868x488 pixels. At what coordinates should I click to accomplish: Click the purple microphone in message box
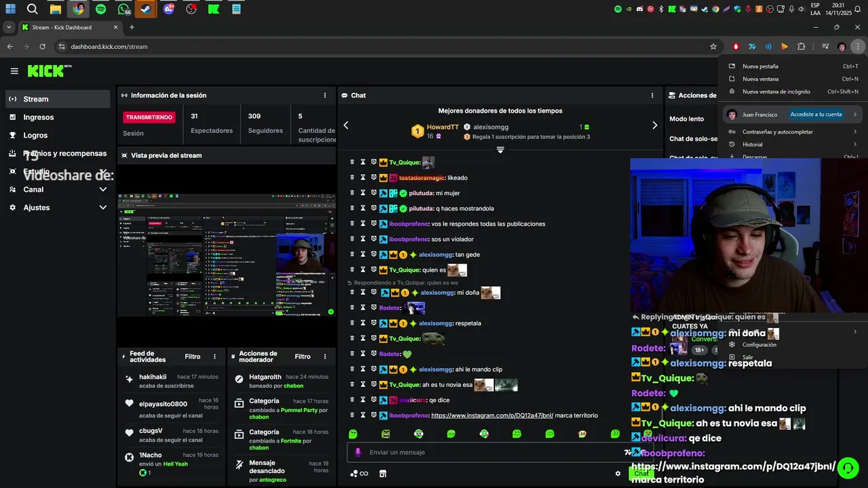(358, 452)
